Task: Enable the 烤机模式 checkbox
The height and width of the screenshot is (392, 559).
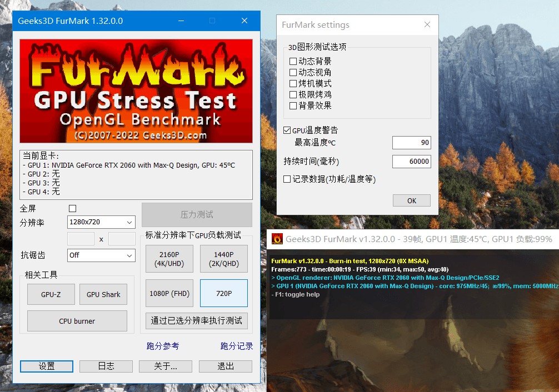Action: (293, 84)
